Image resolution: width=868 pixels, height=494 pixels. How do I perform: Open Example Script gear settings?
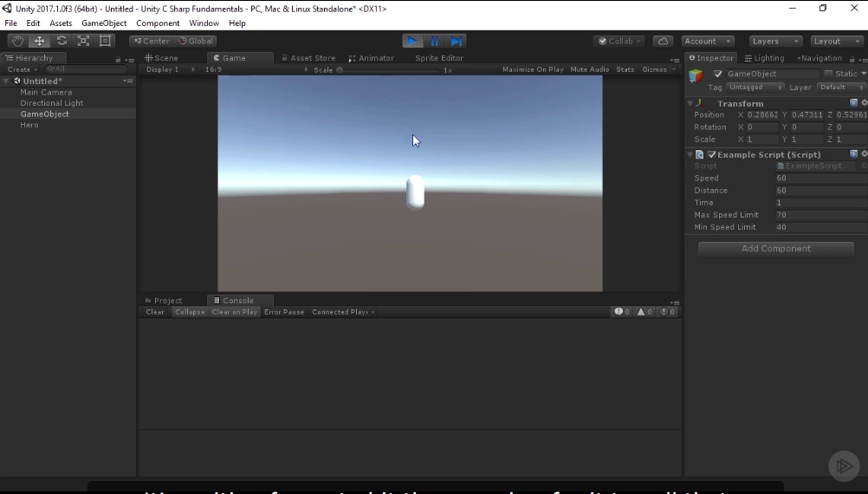(x=865, y=154)
